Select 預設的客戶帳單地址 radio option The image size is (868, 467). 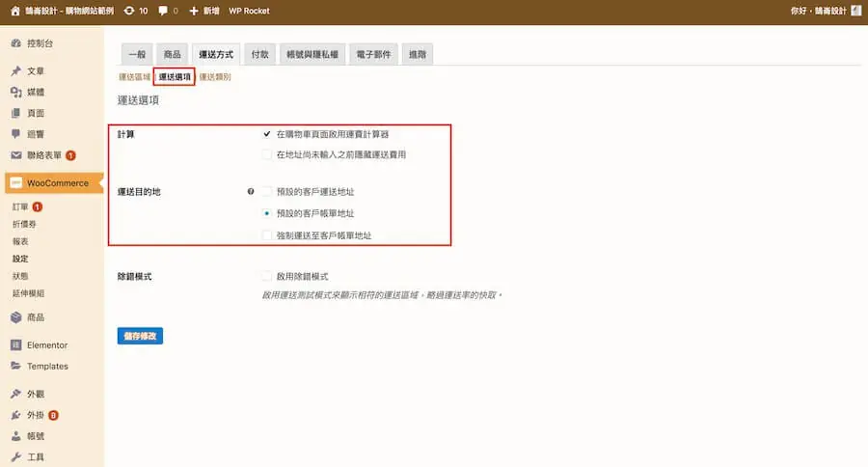pos(267,213)
